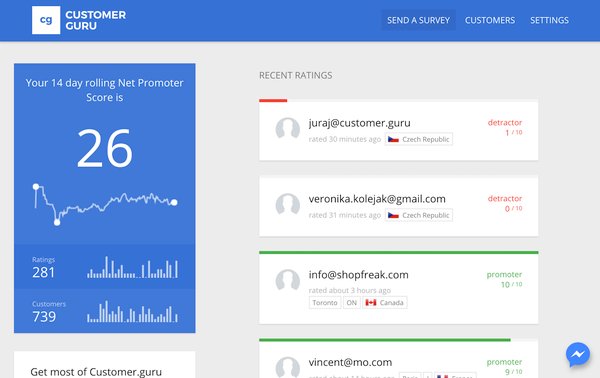Click avatar for veronika.kolejak@gmail.com

[x=287, y=204]
